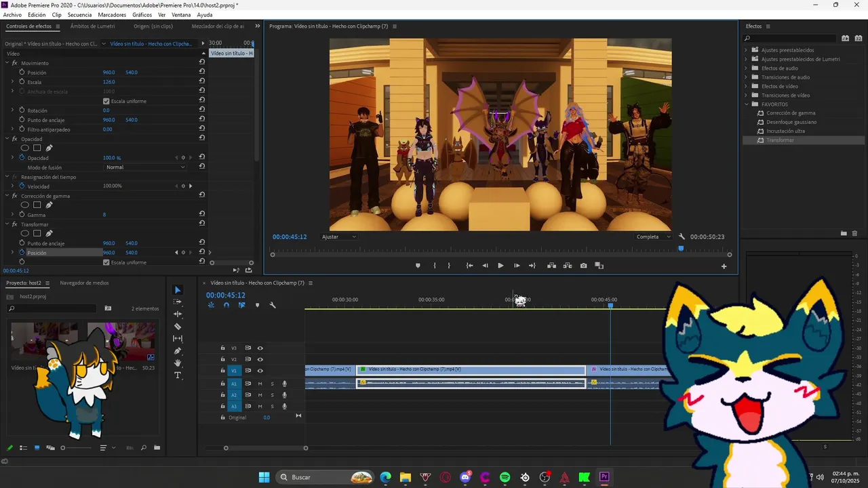Open the Gráficos menu
Screen dimensions: 868x488
click(x=142, y=14)
